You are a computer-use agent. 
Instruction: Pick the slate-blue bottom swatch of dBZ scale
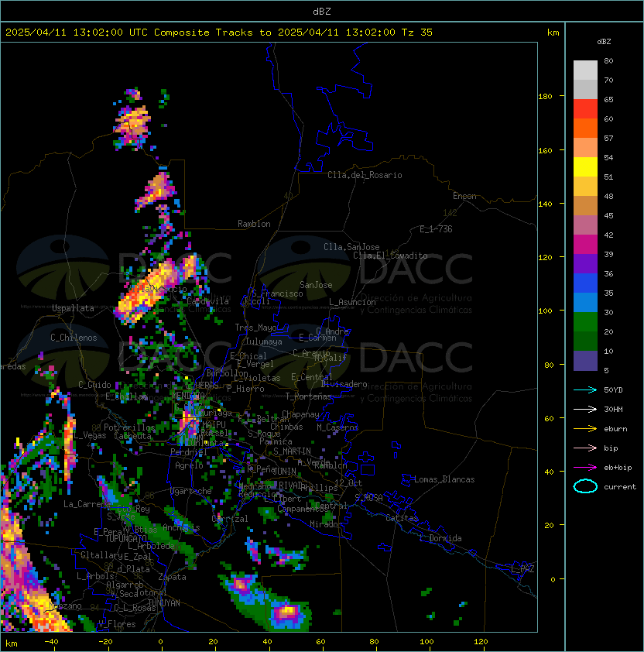coord(585,361)
